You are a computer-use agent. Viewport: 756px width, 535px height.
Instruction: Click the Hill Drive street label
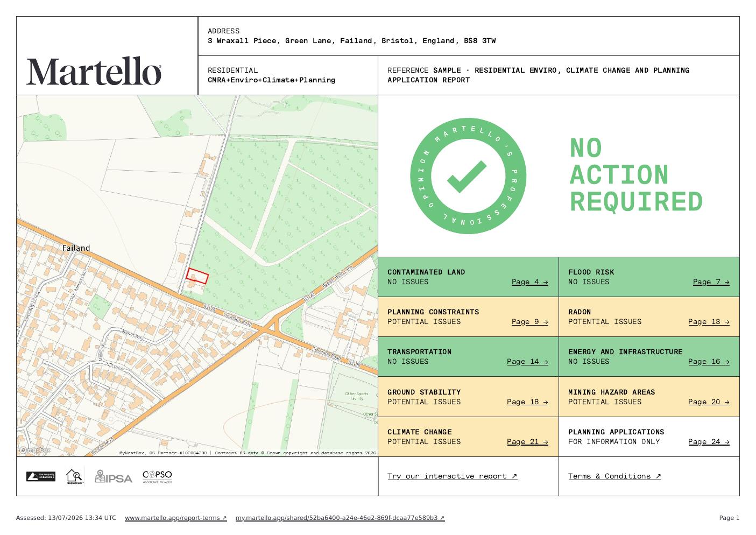(x=115, y=366)
